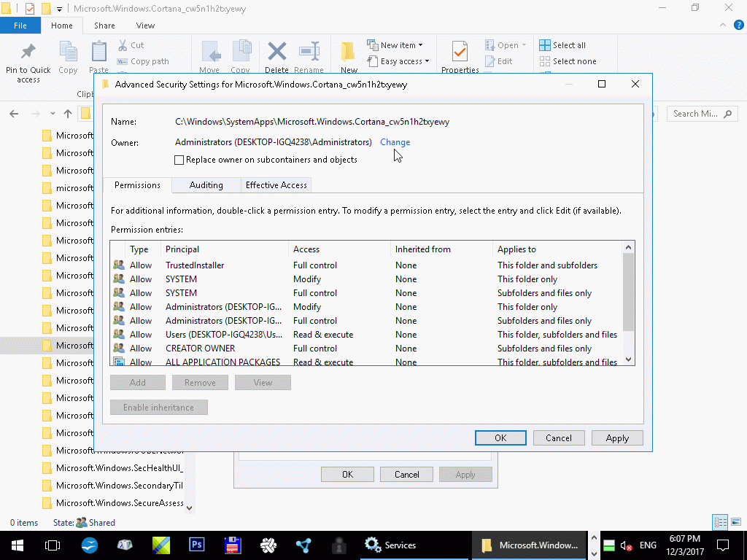The height and width of the screenshot is (560, 747).
Task: Click the Copy to icon
Action: click(x=241, y=52)
